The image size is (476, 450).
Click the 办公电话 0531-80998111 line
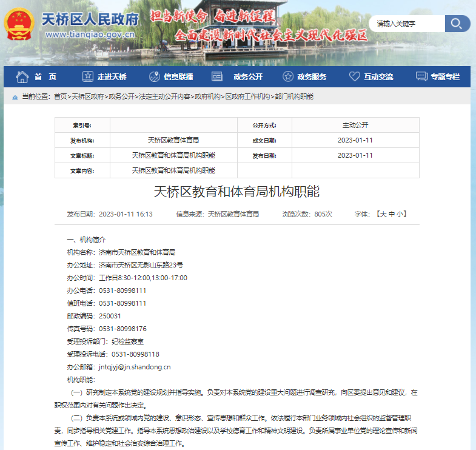pyautogui.click(x=107, y=290)
